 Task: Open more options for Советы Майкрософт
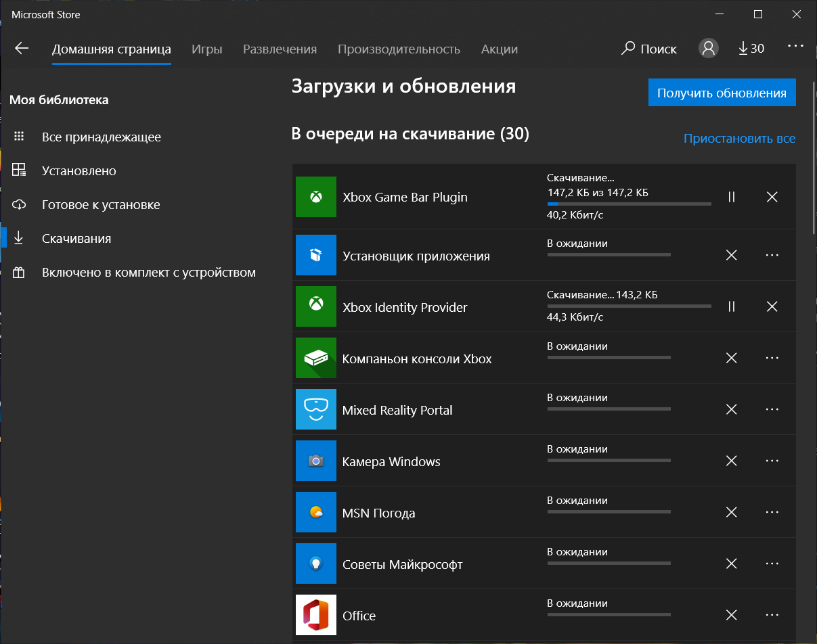coord(772,563)
